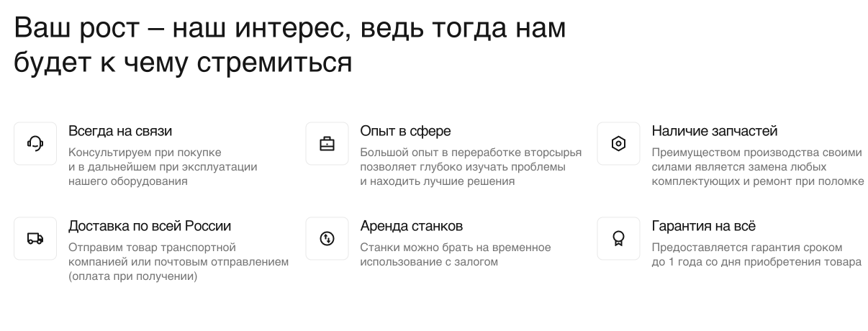Viewport: 868px width, 331px height.
Task: Select the "Всегда на связи" heading
Action: pyautogui.click(x=120, y=132)
